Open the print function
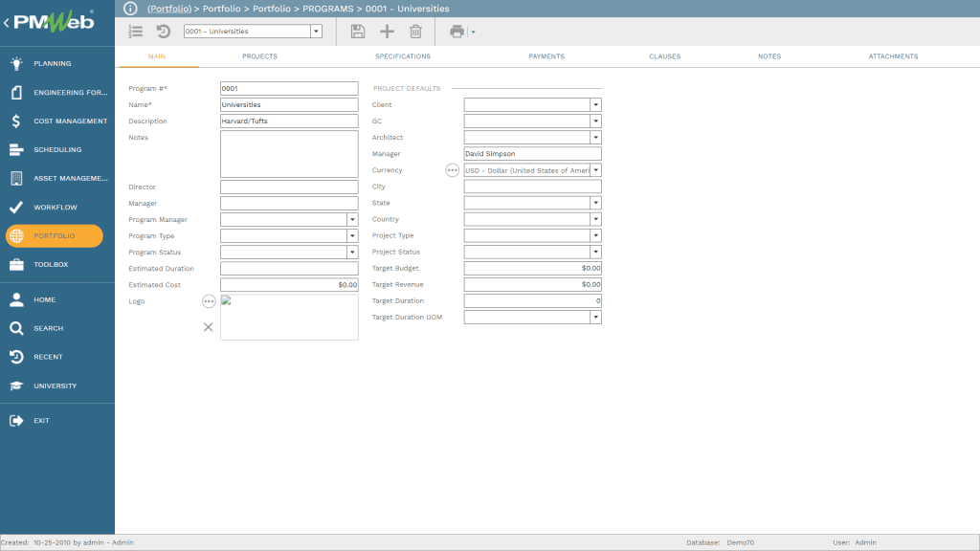Viewport: 980px width, 551px height. [x=455, y=31]
